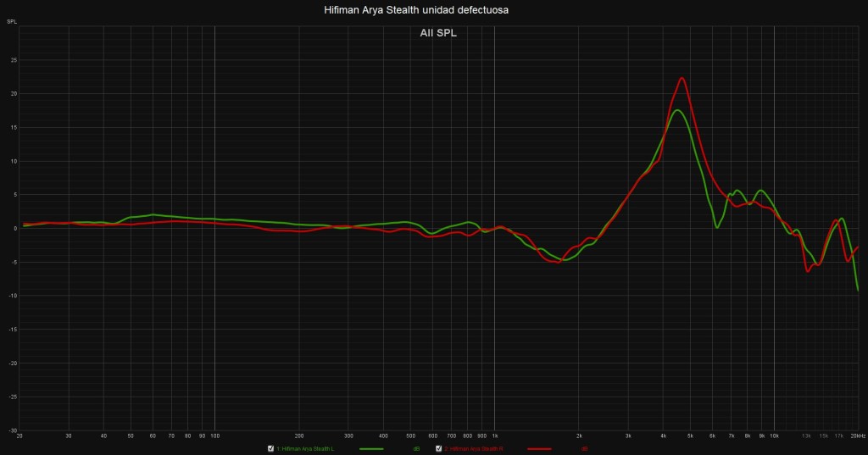Click the SPL axis label at top-left
868x455 pixels.
(x=12, y=20)
